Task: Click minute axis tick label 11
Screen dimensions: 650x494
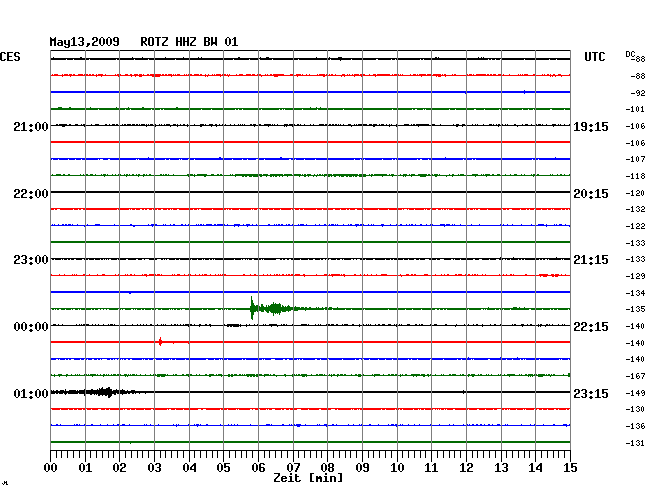Action: (x=431, y=468)
